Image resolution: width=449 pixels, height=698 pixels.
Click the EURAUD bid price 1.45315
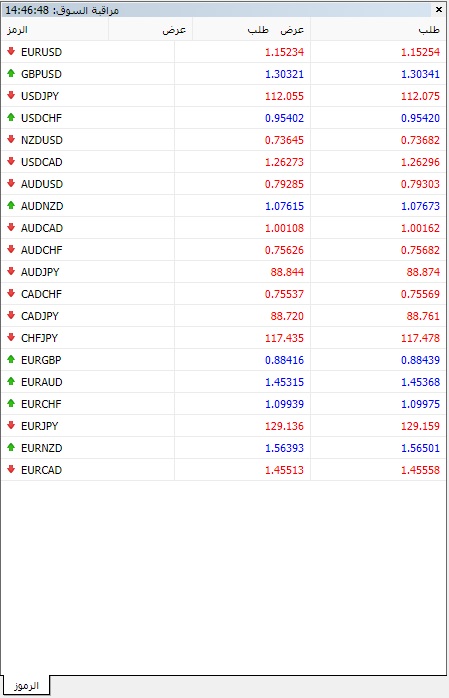coord(284,382)
